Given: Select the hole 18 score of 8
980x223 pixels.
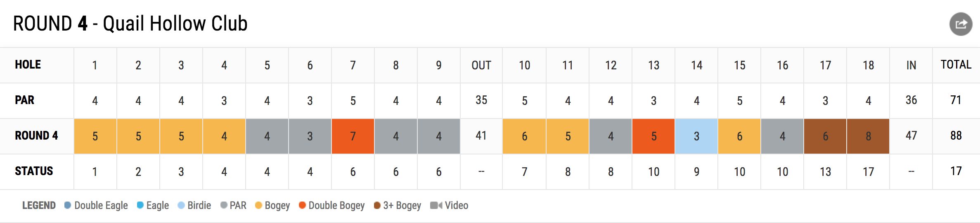Looking at the screenshot, I should click(x=868, y=136).
